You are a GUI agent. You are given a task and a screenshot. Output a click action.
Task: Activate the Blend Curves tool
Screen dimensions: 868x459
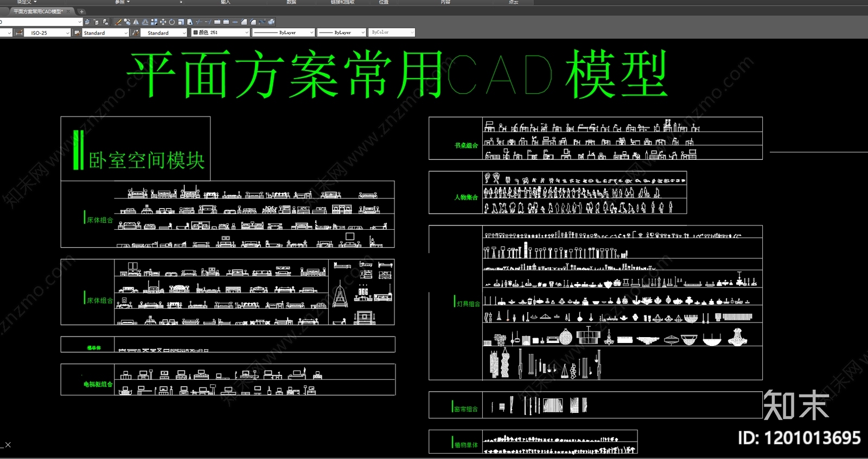pos(262,22)
